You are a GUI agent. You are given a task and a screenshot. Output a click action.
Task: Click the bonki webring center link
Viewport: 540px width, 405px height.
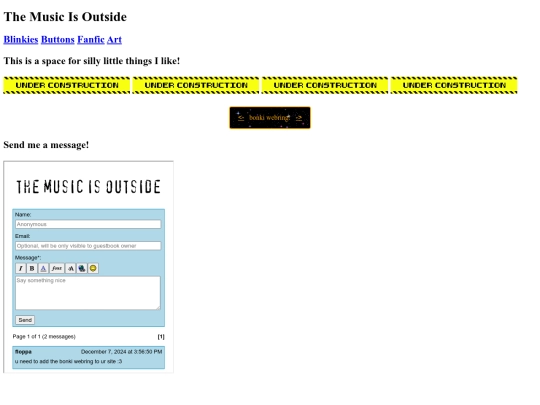269,118
